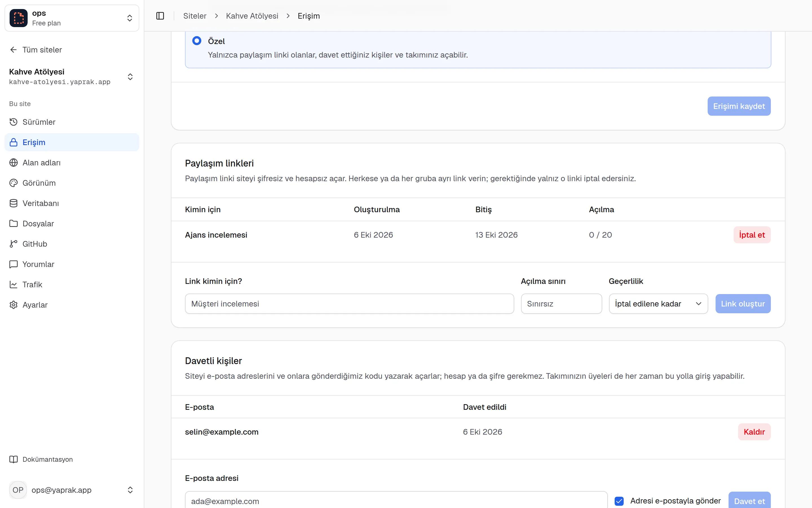
Task: Click the Dokümantasyon book icon
Action: (x=14, y=459)
